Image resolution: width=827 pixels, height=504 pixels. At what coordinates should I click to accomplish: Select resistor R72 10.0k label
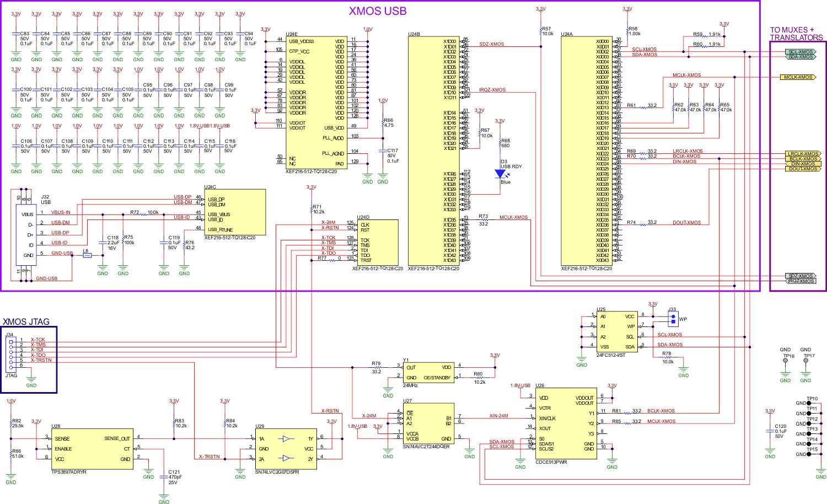click(x=144, y=212)
